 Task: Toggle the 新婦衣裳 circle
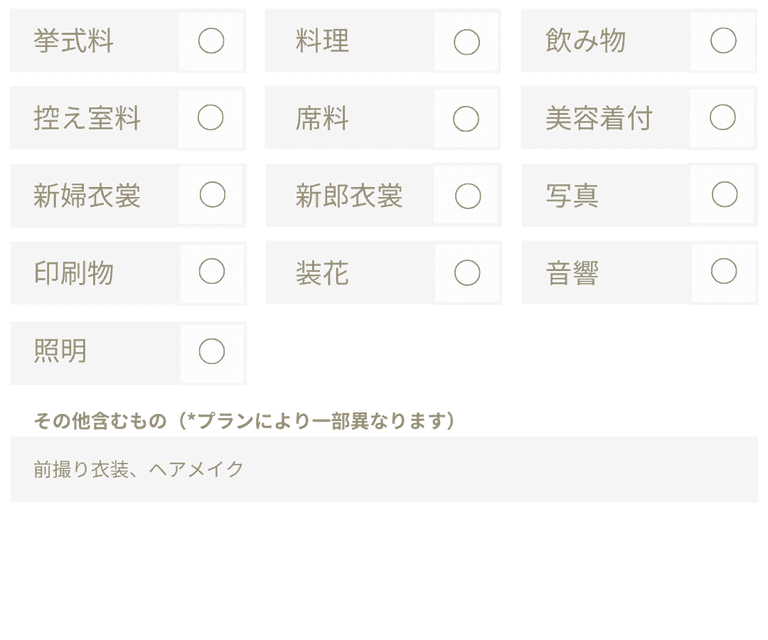coord(212,195)
